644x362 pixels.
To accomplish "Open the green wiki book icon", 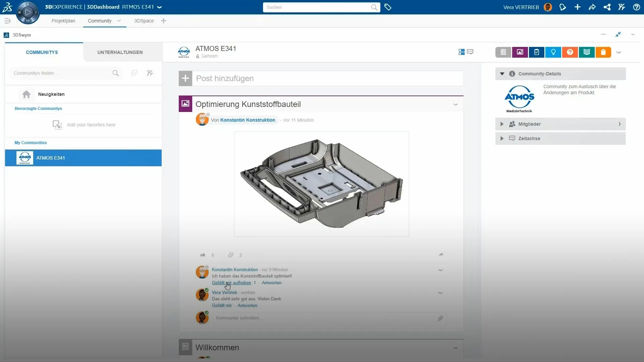I will coord(586,52).
